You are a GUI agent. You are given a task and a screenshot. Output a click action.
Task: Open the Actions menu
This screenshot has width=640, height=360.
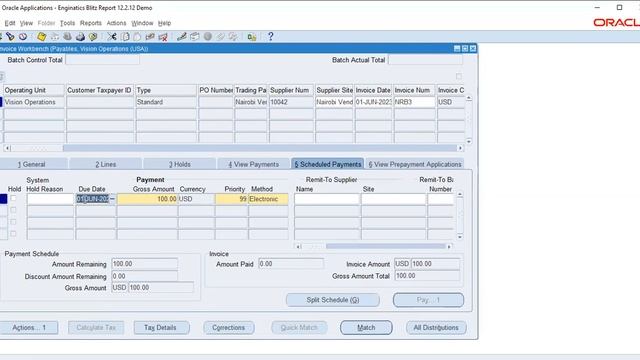pyautogui.click(x=116, y=23)
